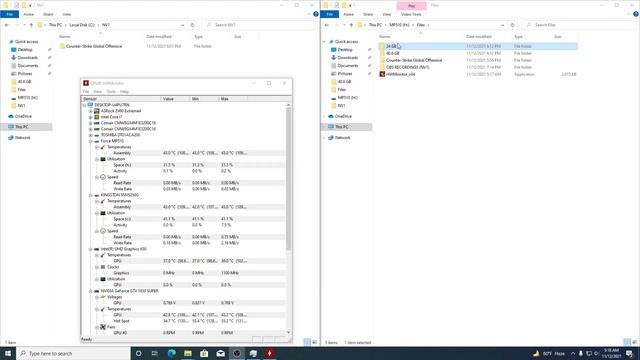This screenshot has width=640, height=360.
Task: Click the taskbar 'Type here to search' box
Action: click(73, 353)
